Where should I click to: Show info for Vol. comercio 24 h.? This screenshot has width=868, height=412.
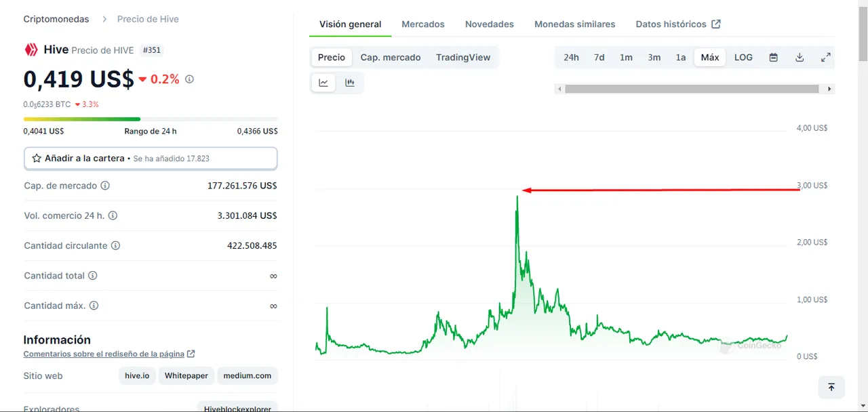113,215
